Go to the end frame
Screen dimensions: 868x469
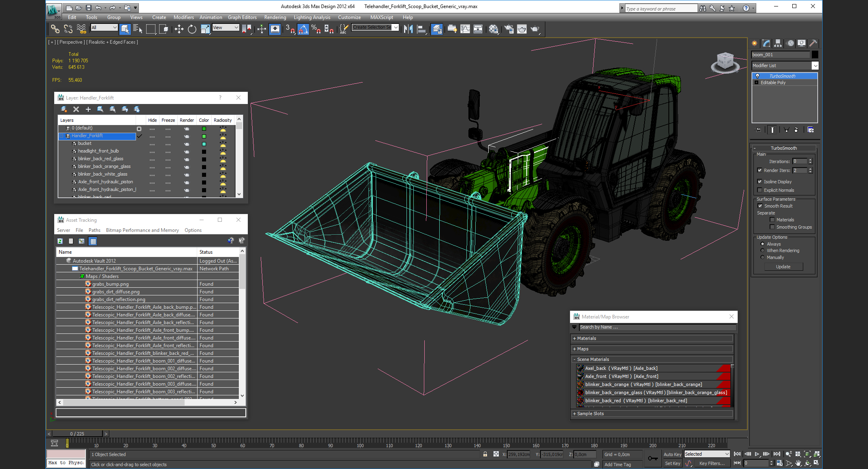point(777,454)
